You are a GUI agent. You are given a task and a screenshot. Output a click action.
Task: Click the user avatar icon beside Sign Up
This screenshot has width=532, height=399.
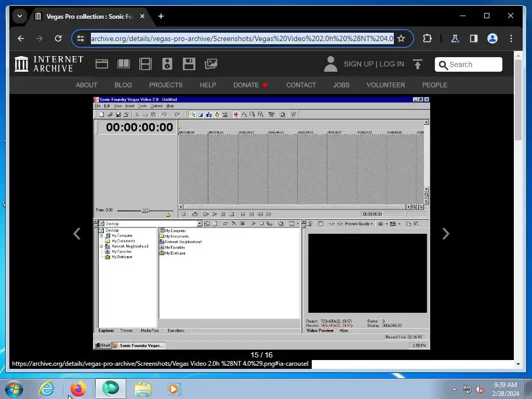tap(330, 64)
